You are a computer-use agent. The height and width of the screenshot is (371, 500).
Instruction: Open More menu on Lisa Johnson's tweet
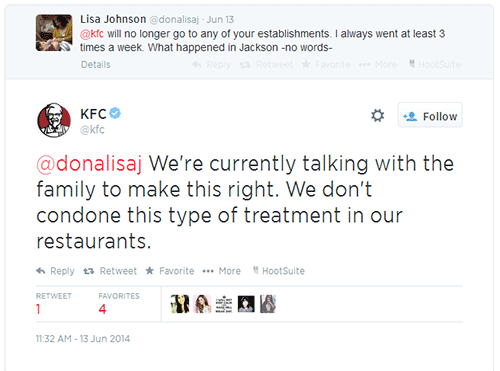tap(378, 64)
